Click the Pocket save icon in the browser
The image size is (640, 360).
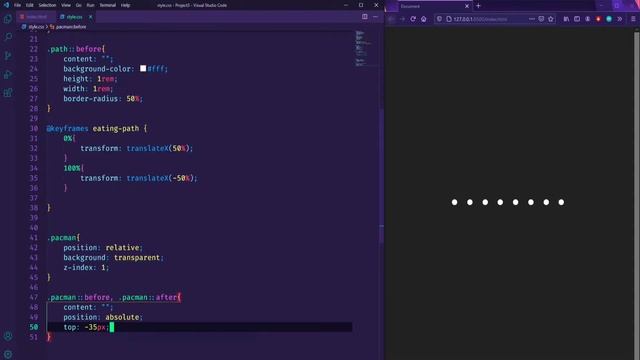point(541,19)
